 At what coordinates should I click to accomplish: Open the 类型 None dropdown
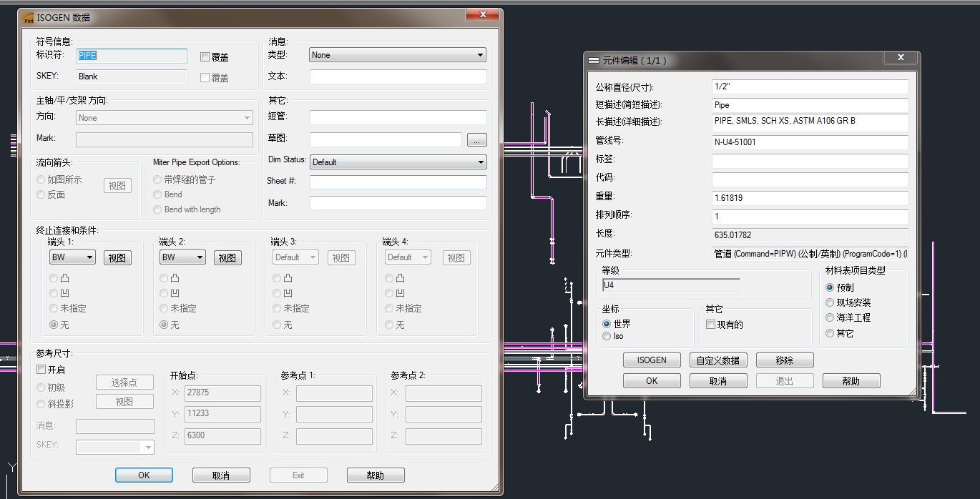tap(398, 55)
